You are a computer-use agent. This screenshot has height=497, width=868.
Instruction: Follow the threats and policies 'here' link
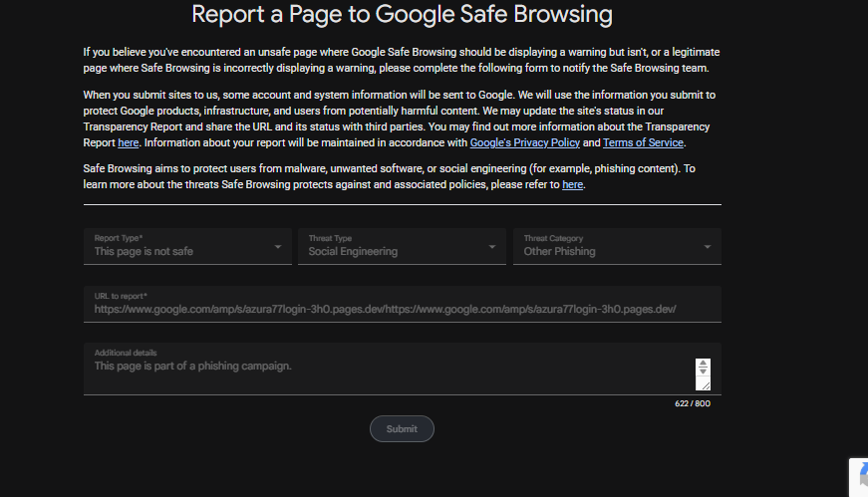572,185
